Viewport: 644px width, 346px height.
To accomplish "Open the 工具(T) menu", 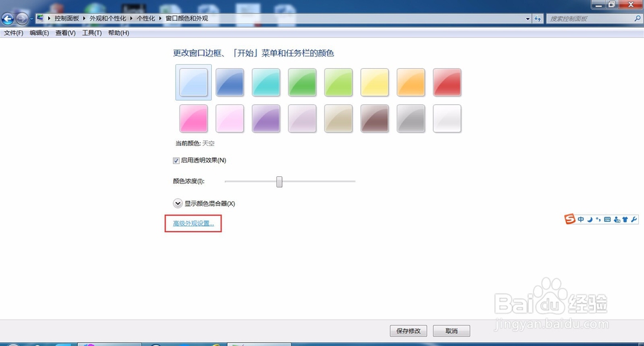I will [x=92, y=33].
